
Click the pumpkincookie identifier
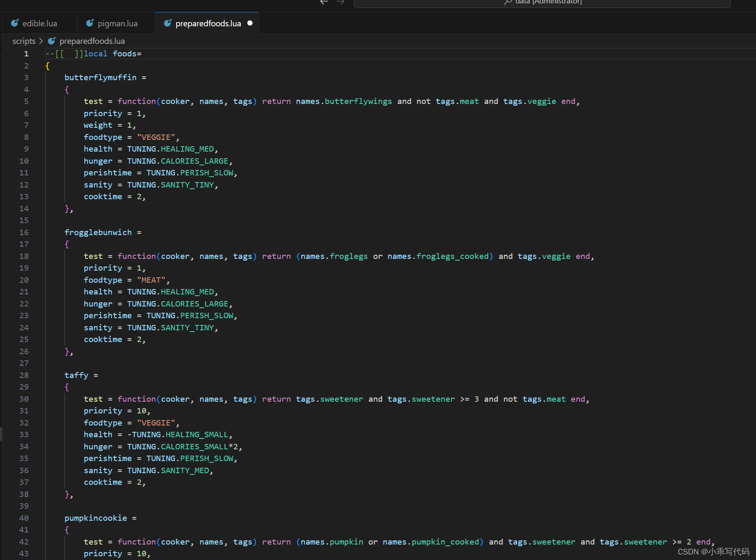point(96,518)
